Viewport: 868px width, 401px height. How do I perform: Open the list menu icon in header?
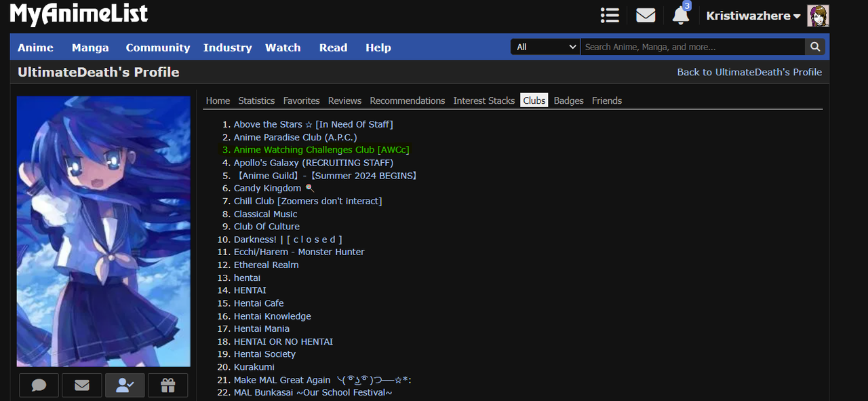(610, 15)
